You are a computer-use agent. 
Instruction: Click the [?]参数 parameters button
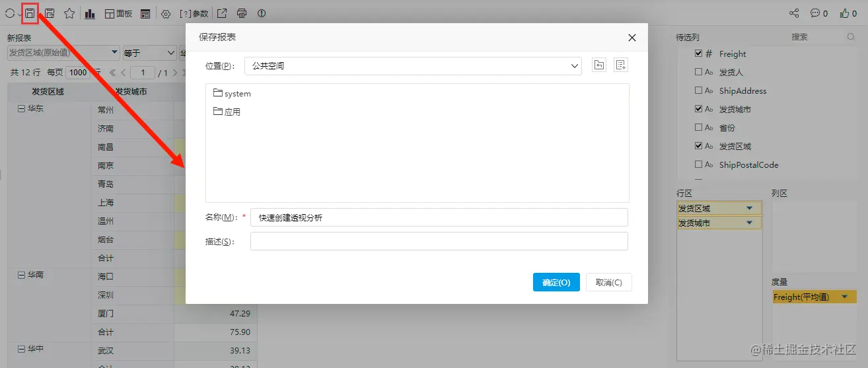click(x=194, y=13)
